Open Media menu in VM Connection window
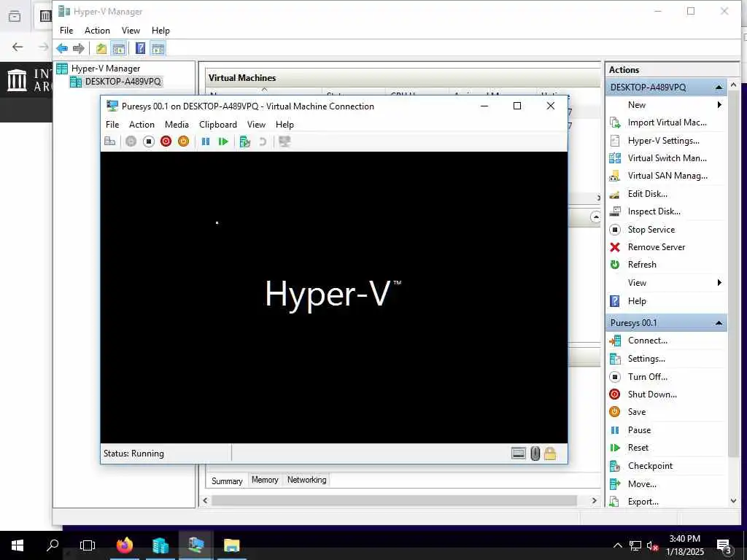 177,124
